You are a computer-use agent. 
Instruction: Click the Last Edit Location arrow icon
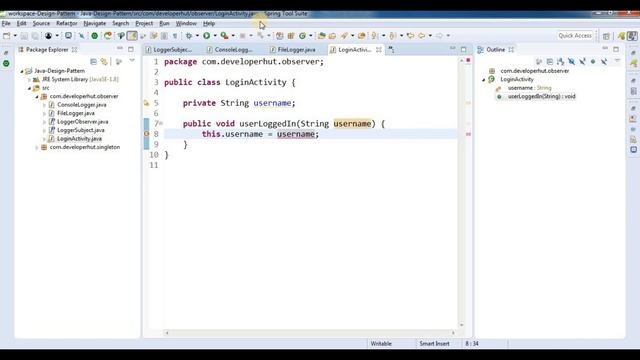[410, 36]
